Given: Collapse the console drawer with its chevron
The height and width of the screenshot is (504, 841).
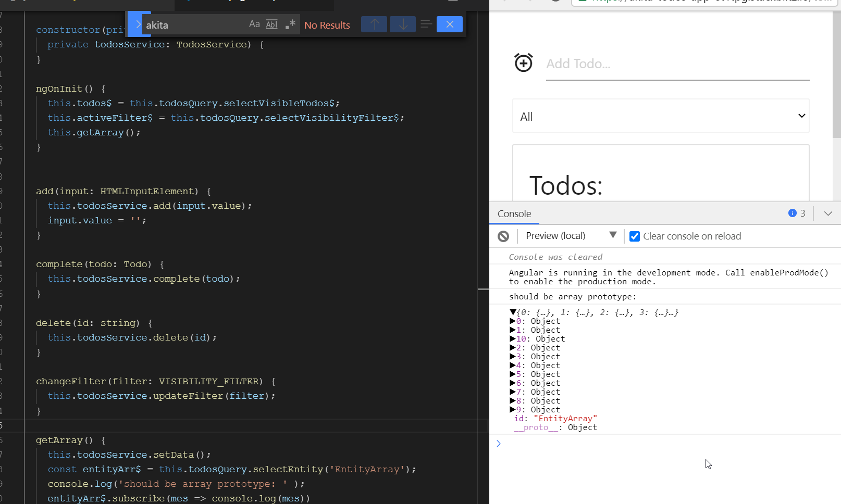Looking at the screenshot, I should coord(828,213).
